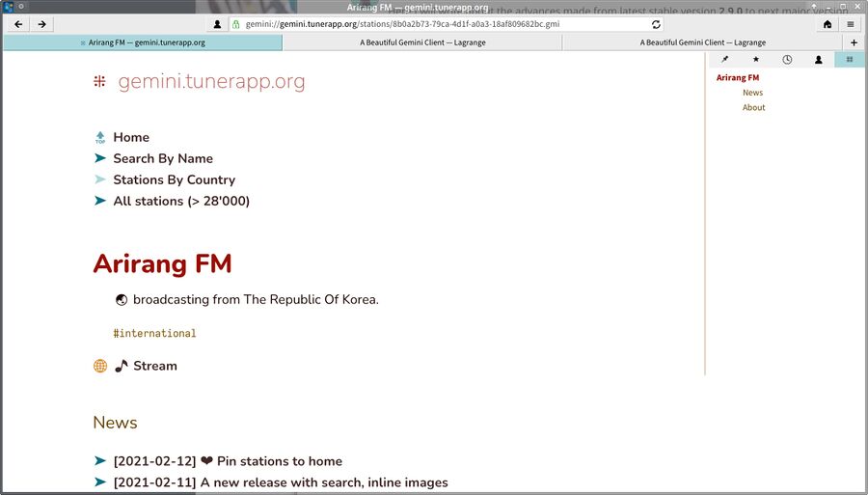The image size is (868, 495).
Task: Click the News section heading
Action: pos(115,423)
